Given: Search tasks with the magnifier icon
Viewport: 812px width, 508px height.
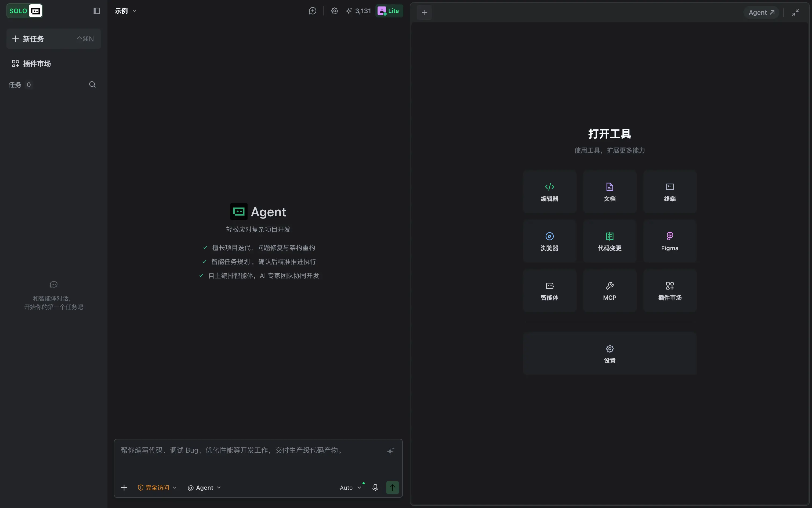Looking at the screenshot, I should point(92,85).
